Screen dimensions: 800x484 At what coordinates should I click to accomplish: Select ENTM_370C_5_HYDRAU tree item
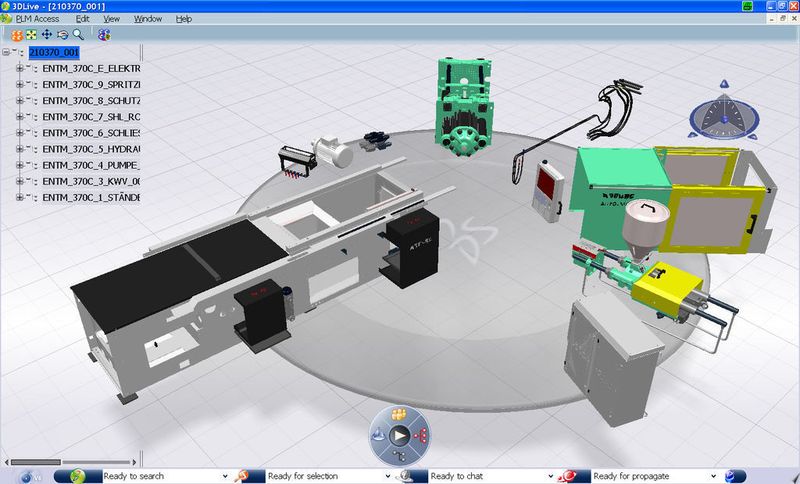91,149
